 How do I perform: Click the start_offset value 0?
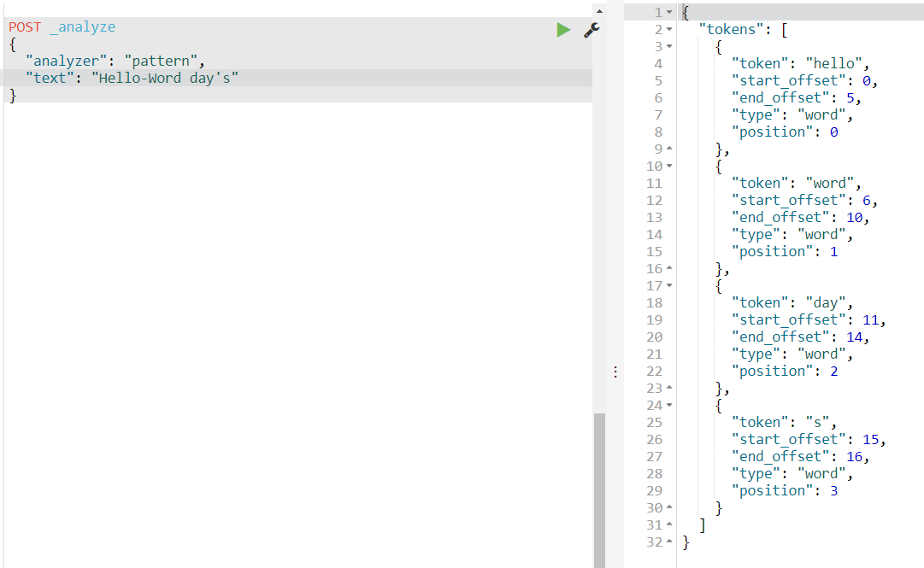point(866,80)
